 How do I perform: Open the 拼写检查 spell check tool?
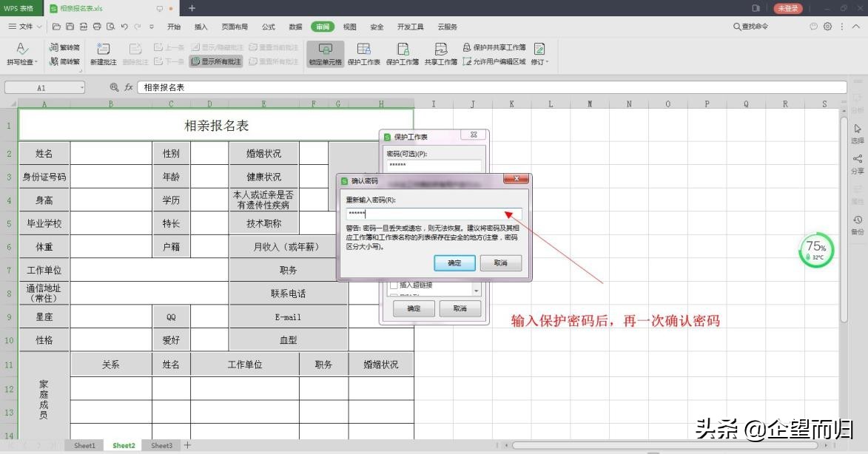tap(22, 54)
